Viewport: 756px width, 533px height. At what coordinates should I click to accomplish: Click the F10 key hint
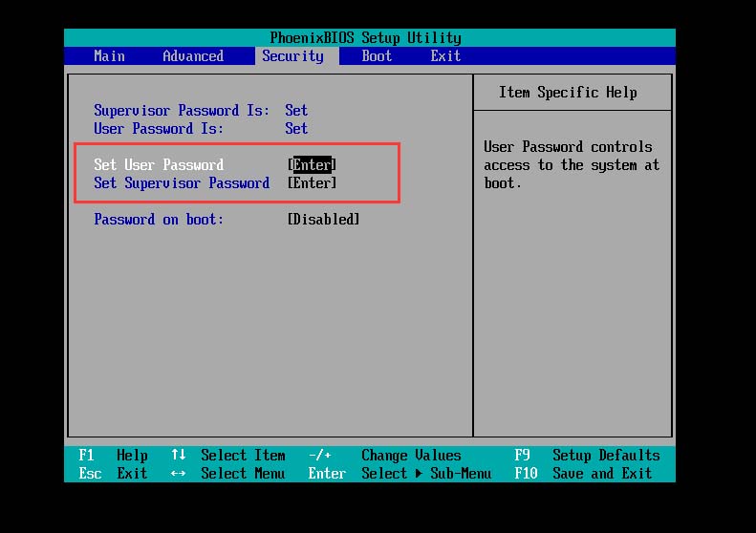click(526, 473)
